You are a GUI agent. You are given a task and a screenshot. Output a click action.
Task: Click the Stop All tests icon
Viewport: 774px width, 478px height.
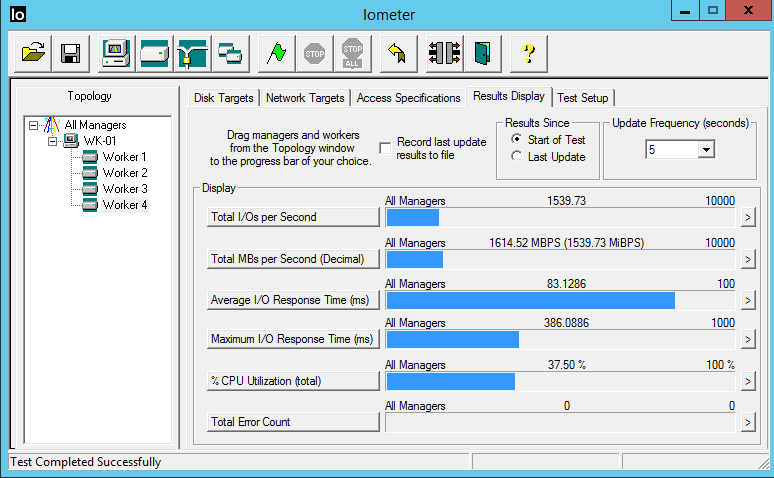(x=352, y=53)
